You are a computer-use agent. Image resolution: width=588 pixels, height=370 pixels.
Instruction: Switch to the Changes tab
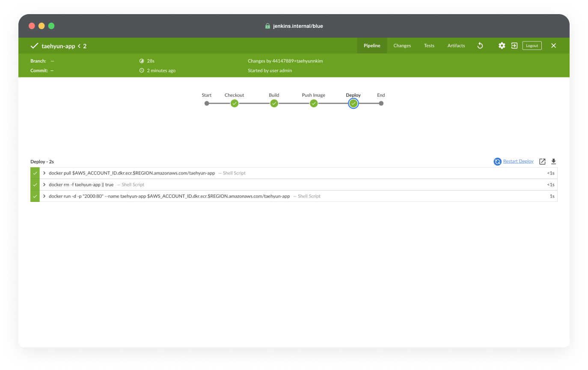coord(402,46)
